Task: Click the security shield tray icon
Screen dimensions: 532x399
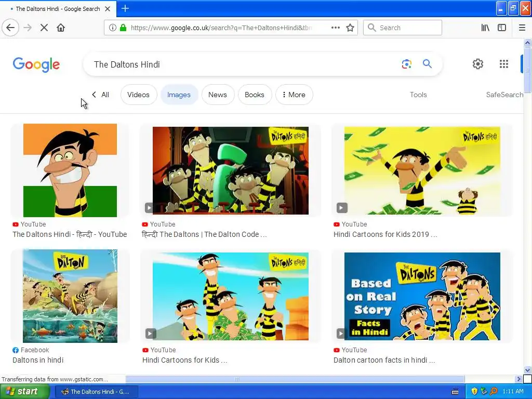Action: coord(474,391)
